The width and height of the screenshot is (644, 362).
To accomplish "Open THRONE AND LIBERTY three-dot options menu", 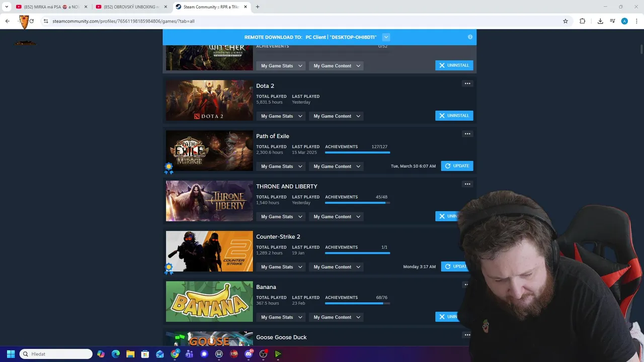I will 467,184.
